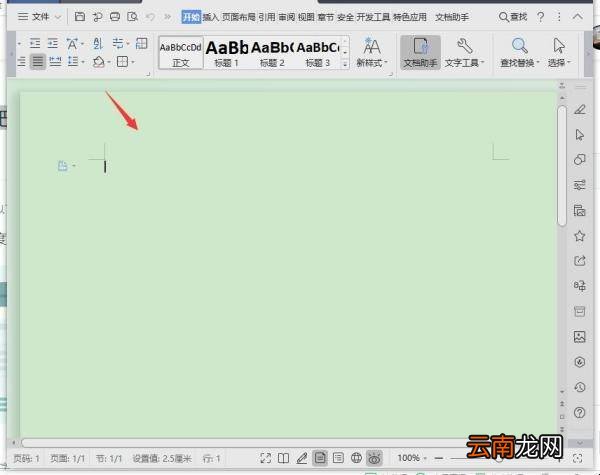Click the picture icon in right sidebar

pyautogui.click(x=580, y=337)
